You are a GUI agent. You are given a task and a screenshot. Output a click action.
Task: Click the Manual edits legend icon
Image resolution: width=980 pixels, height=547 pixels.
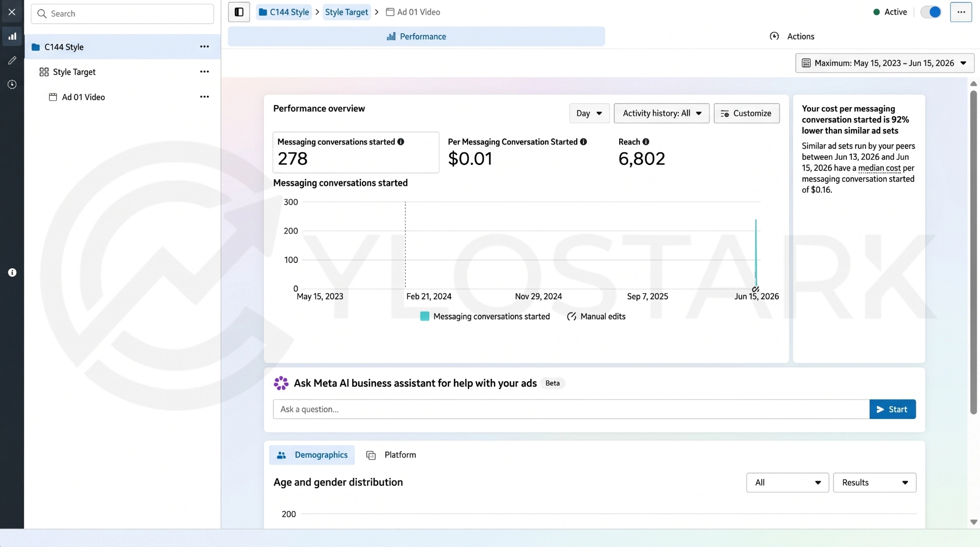pyautogui.click(x=572, y=317)
